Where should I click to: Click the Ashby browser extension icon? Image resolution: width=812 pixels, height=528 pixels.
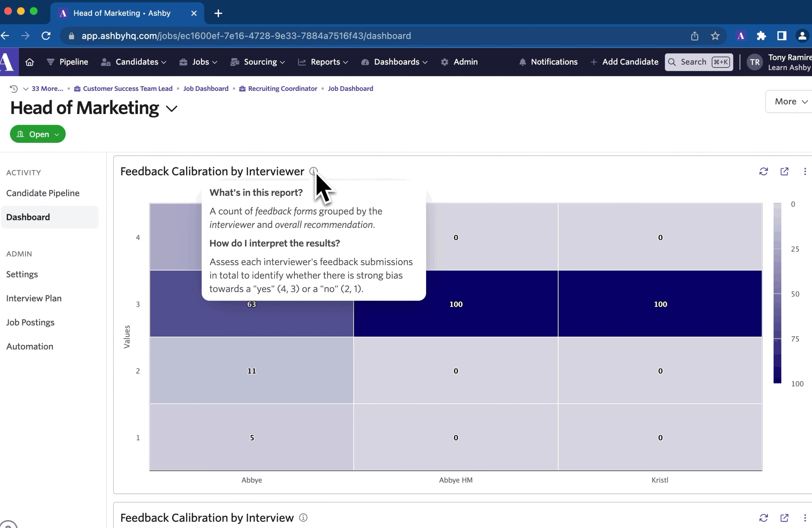pyautogui.click(x=740, y=36)
